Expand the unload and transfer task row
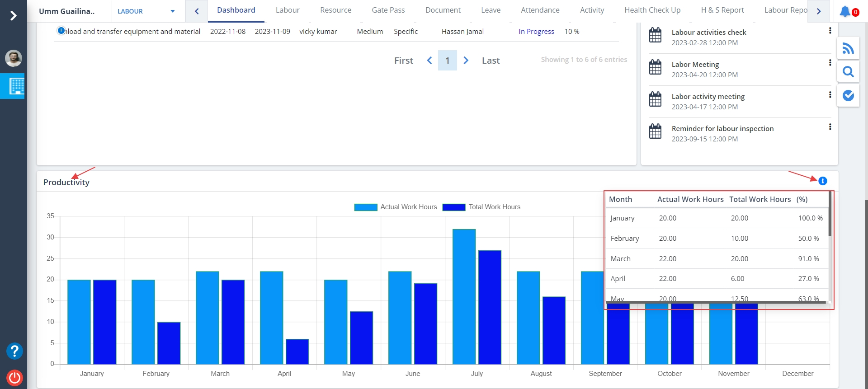 click(x=61, y=31)
